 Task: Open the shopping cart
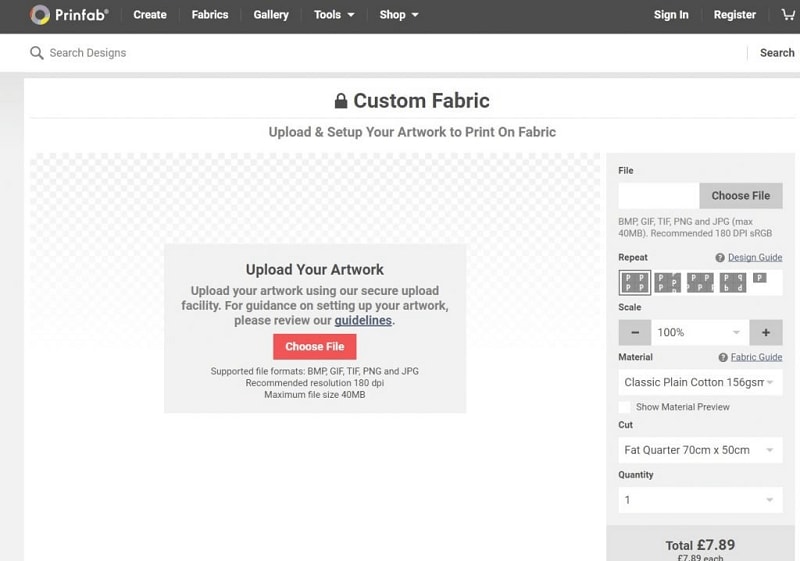(788, 15)
